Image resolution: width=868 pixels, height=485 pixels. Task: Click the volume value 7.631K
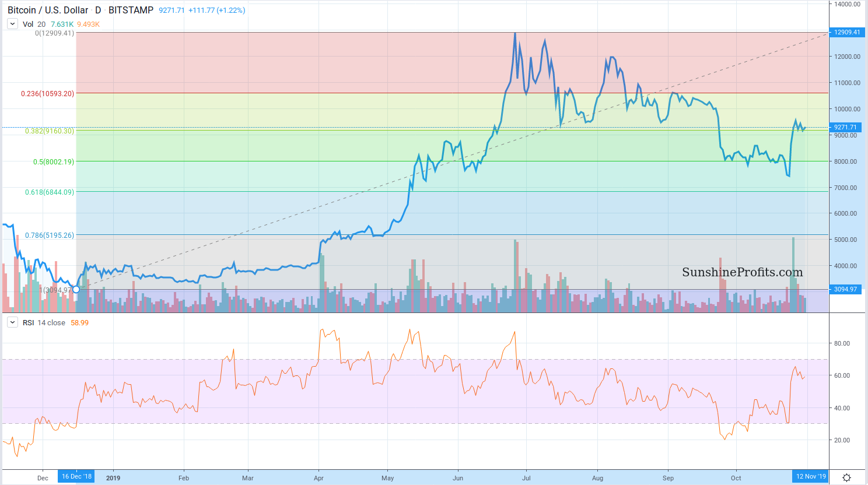[62, 24]
